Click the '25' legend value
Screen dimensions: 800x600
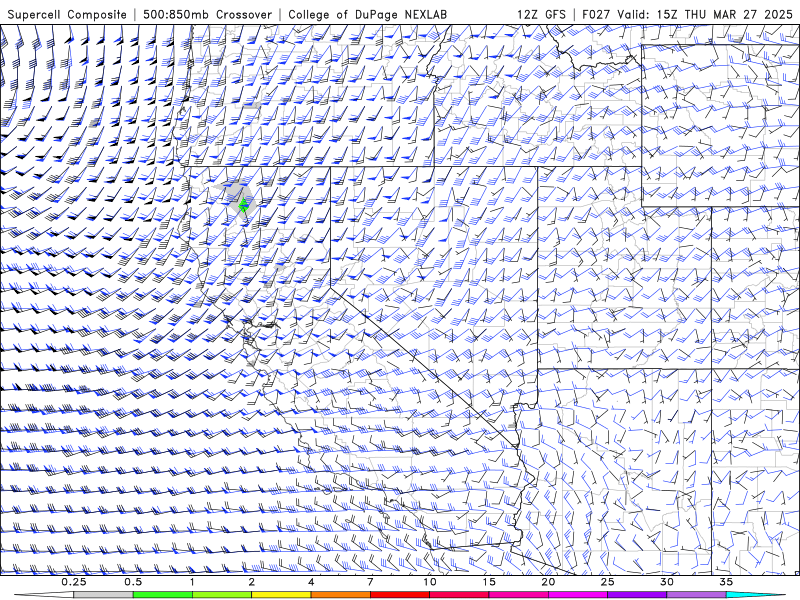tap(607, 582)
